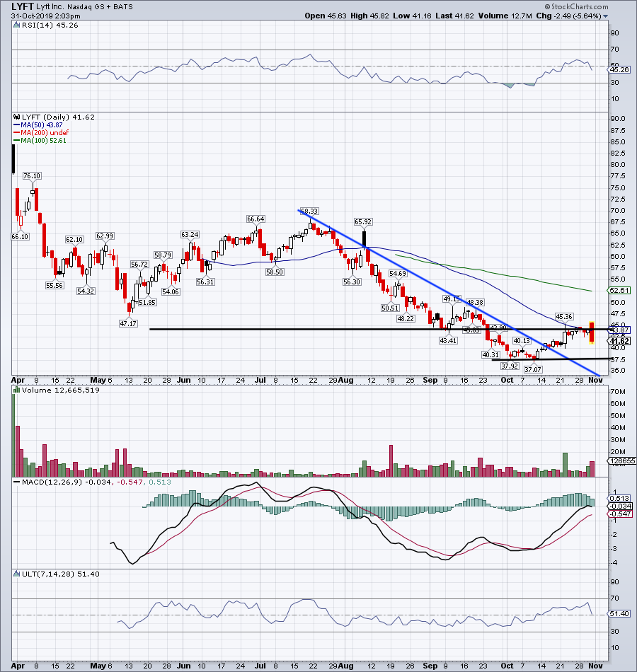Click the 66.10 price annotation
The height and width of the screenshot is (672, 637).
pyautogui.click(x=20, y=236)
